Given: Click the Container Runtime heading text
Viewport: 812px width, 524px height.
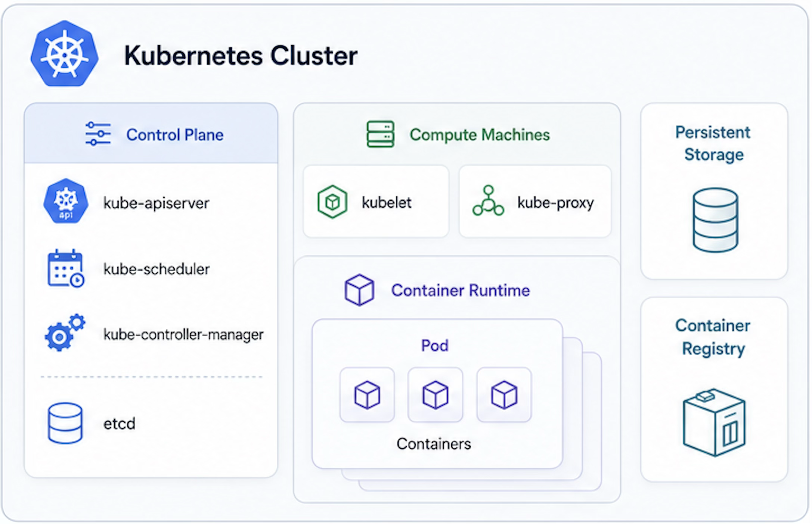Looking at the screenshot, I should coord(461,290).
